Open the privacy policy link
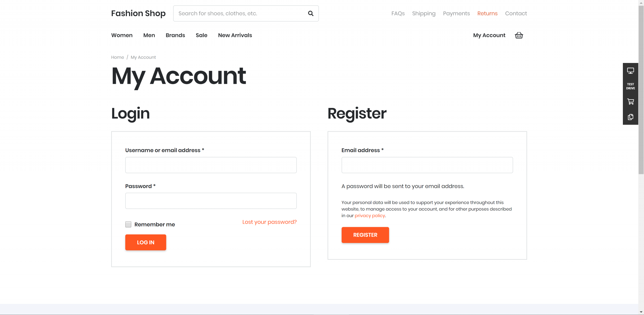644x315 pixels. click(x=370, y=216)
